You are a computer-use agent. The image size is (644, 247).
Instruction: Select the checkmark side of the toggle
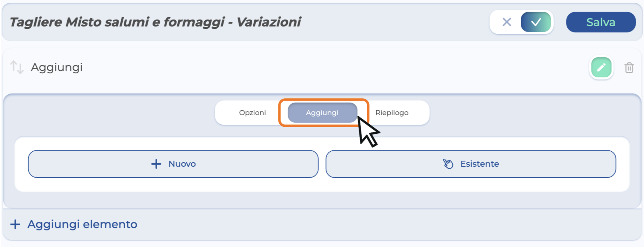coord(536,22)
